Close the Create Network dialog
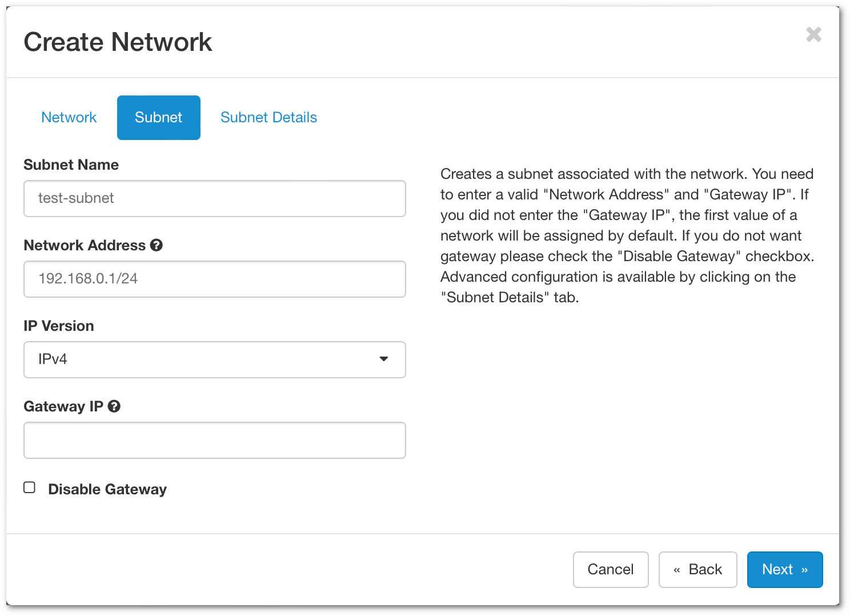Screen dimensions: 850x616 [x=813, y=35]
